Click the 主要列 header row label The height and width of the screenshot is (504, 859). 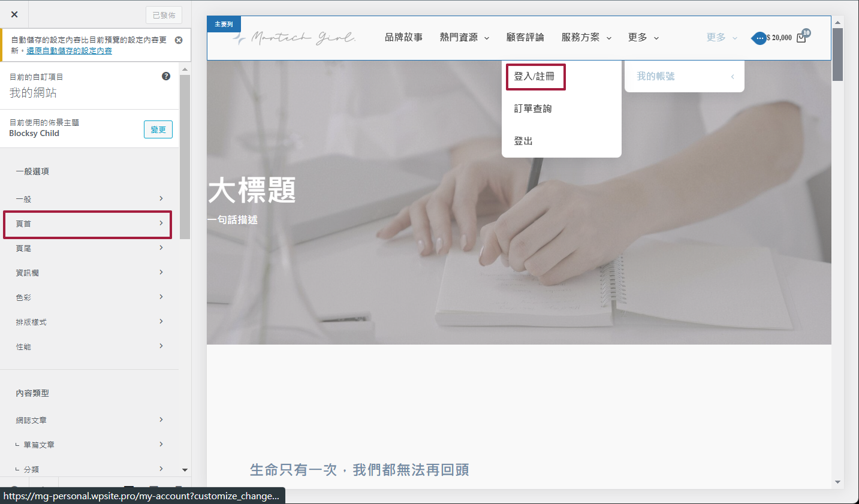point(224,24)
